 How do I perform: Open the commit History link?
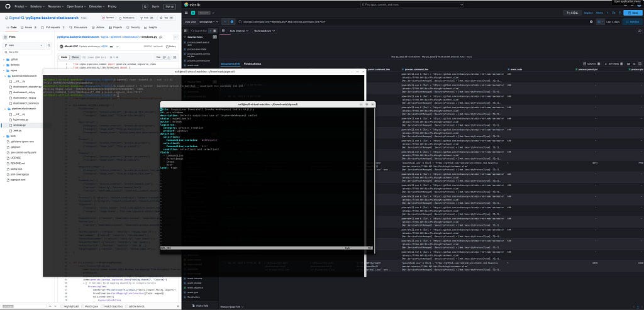[x=170, y=47]
